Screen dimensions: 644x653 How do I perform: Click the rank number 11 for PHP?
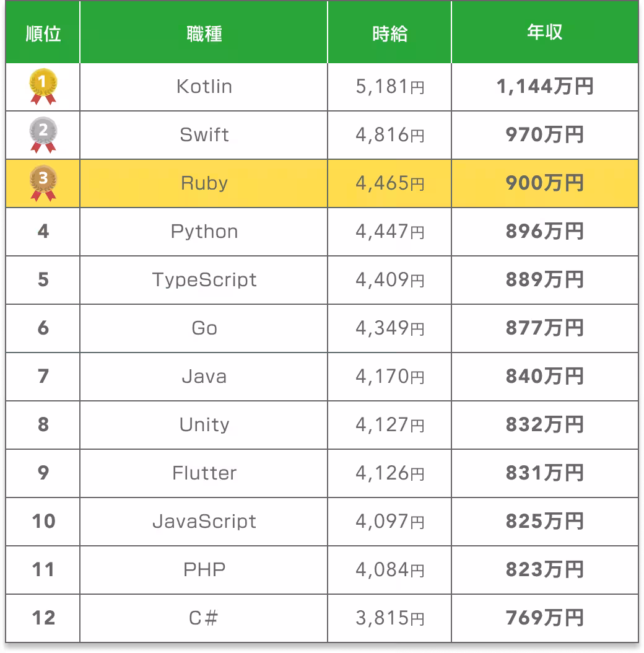(43, 570)
